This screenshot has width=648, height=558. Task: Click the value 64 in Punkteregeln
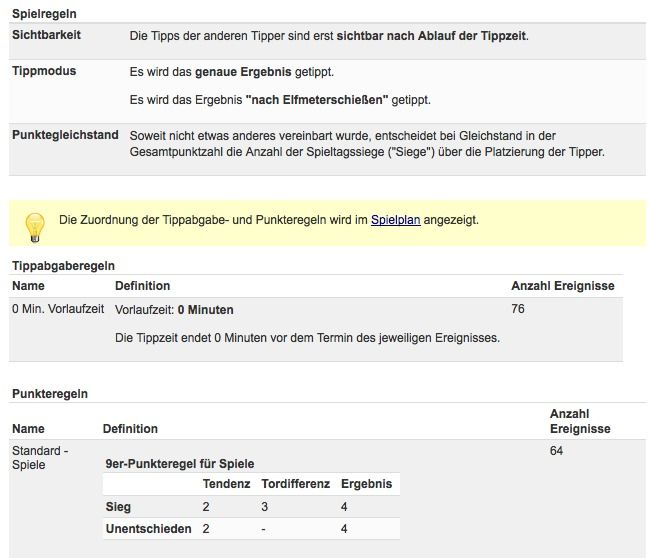pos(556,451)
